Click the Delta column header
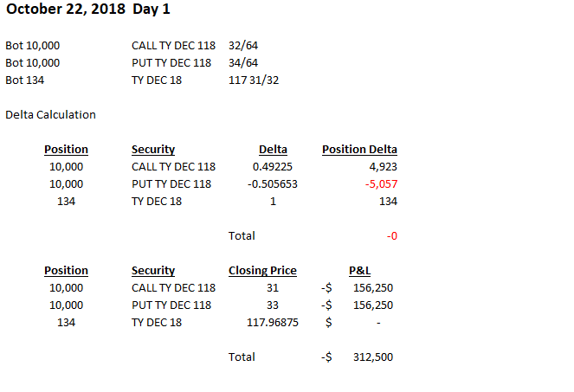The image size is (574, 392). 273,150
